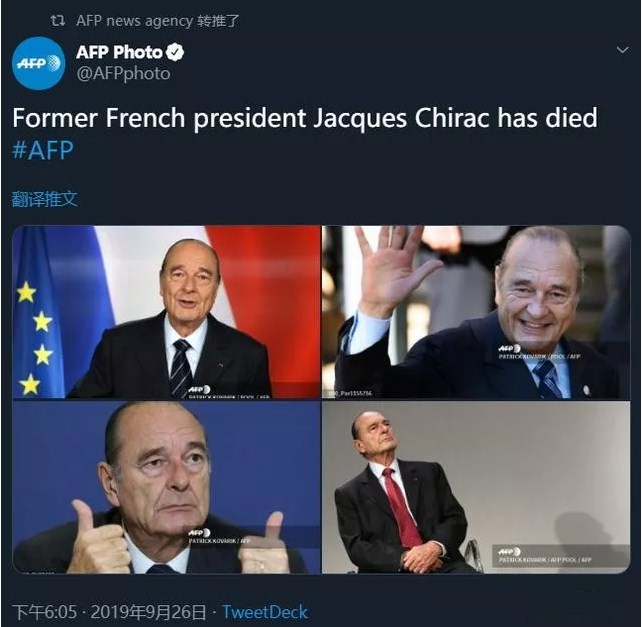
Task: Click the #AFP hashtag
Action: [x=43, y=150]
